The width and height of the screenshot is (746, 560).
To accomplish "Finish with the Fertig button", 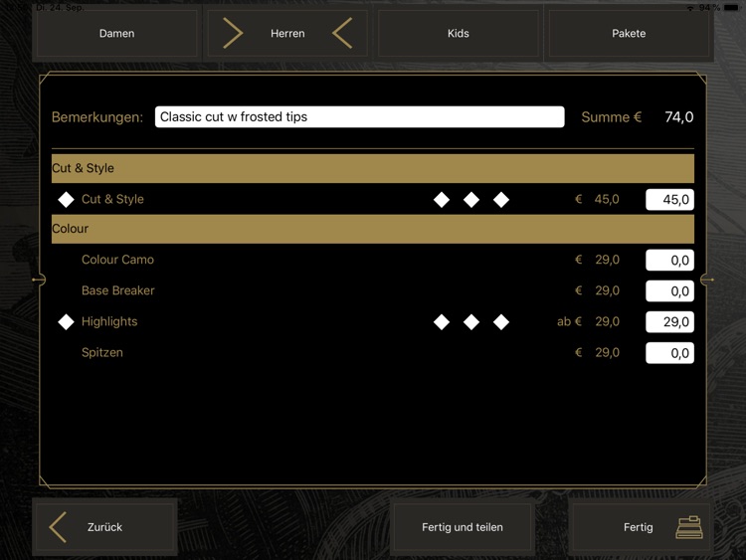I will [641, 527].
